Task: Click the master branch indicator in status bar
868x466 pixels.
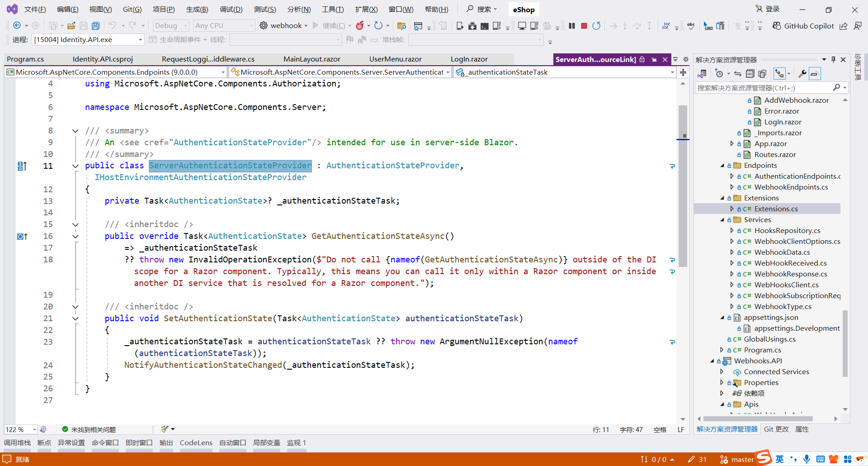Action: (737, 459)
